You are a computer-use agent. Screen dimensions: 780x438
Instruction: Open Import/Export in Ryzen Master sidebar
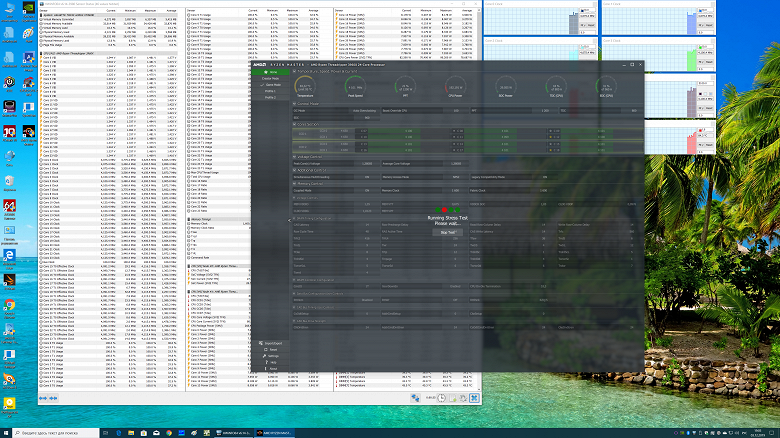[x=271, y=343]
